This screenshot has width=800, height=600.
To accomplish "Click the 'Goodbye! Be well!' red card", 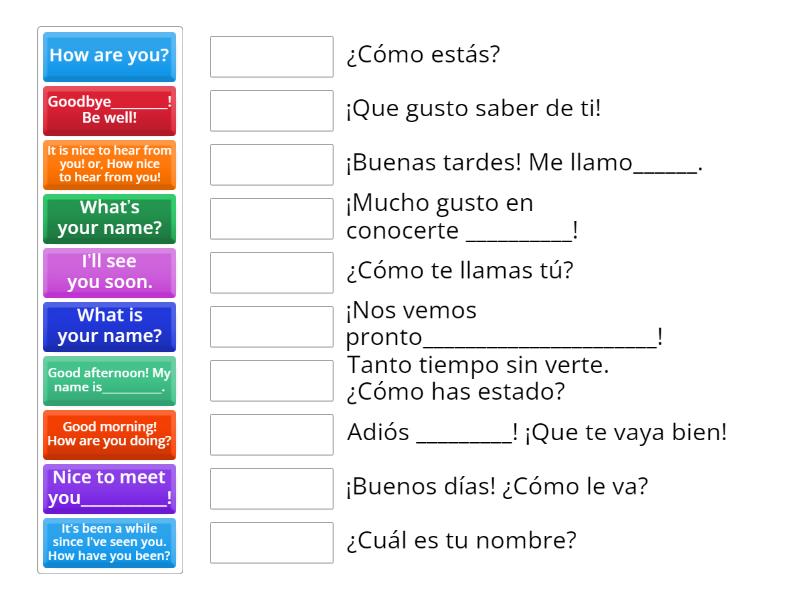I will click(110, 111).
